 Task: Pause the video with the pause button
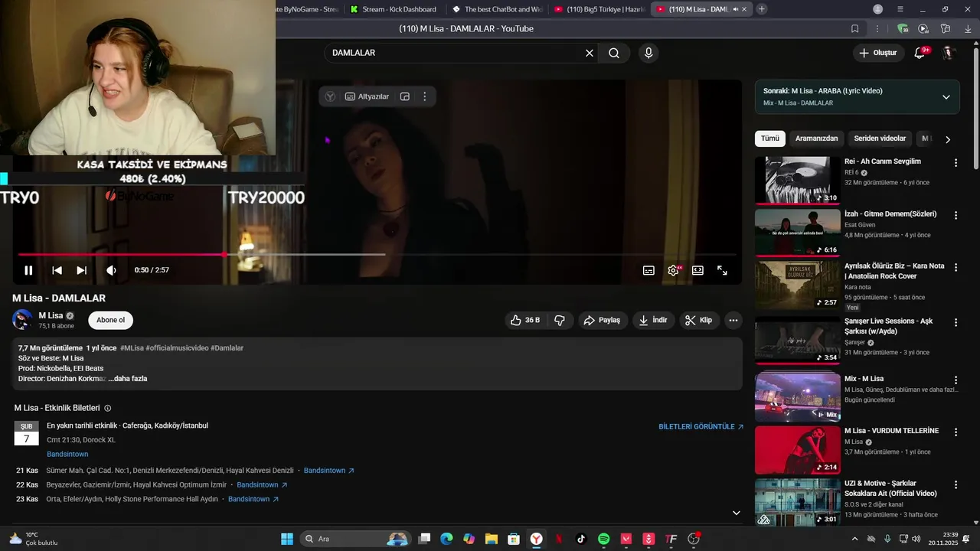[28, 270]
